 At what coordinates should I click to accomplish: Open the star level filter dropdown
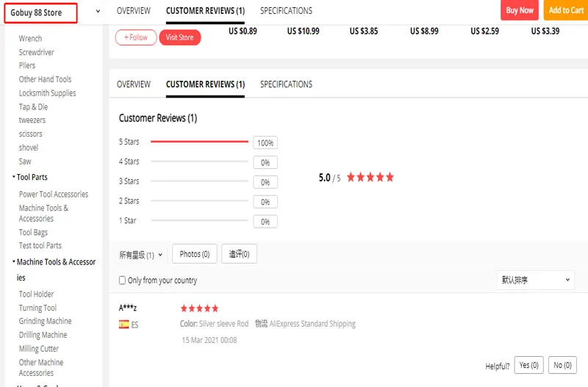pos(140,255)
